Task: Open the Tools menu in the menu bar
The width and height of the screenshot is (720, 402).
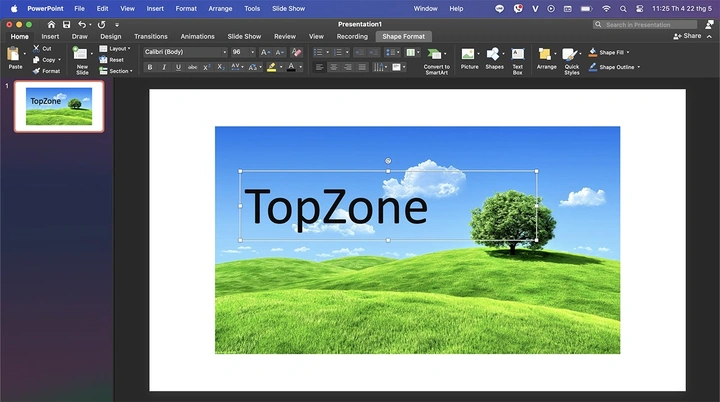Action: (x=252, y=8)
